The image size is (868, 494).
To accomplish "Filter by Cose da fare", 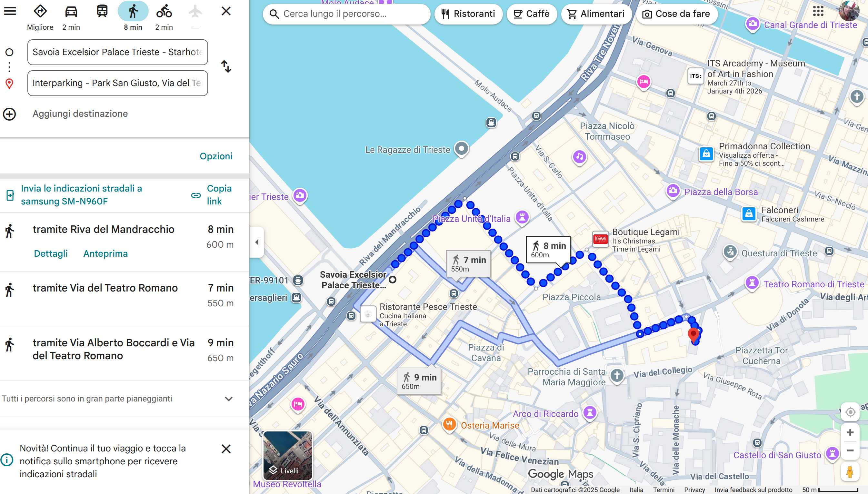I will click(x=677, y=14).
